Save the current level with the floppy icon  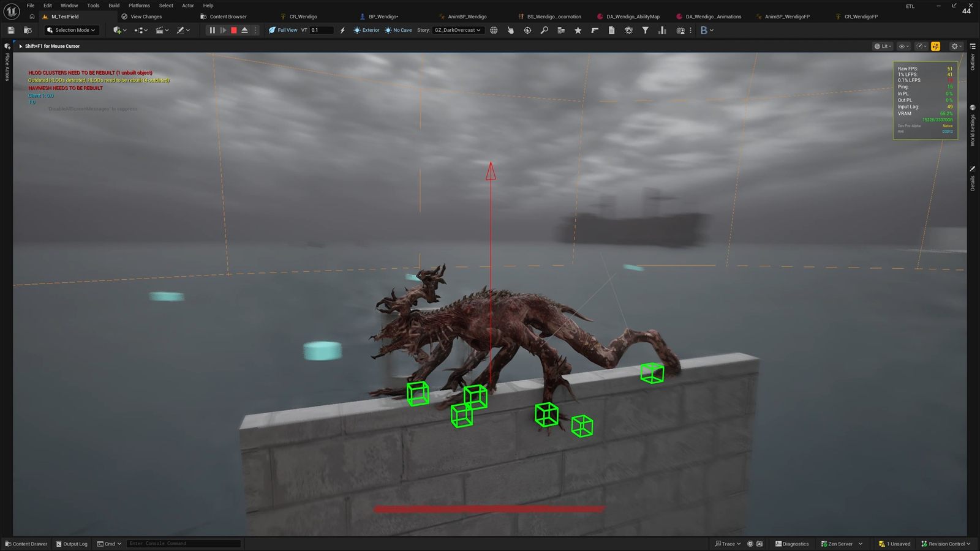pyautogui.click(x=10, y=30)
